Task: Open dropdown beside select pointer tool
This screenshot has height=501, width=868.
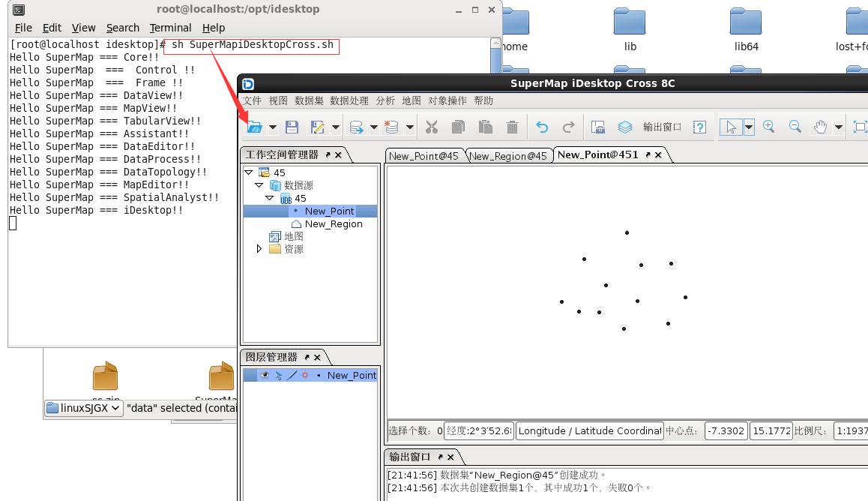Action: pyautogui.click(x=749, y=127)
